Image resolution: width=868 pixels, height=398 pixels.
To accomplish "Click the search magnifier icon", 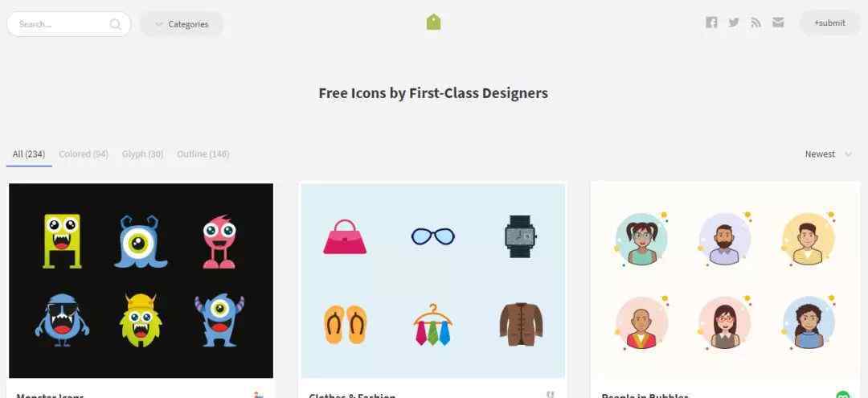I will 115,24.
